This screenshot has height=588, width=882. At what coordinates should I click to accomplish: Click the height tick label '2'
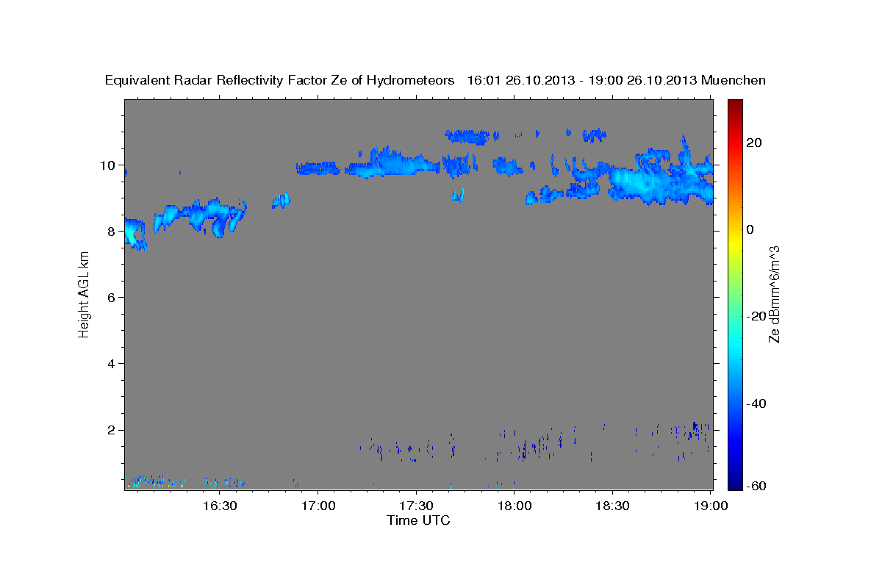[x=112, y=430]
